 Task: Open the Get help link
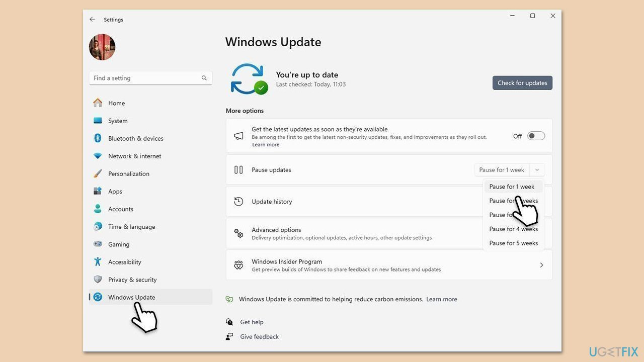[252, 322]
